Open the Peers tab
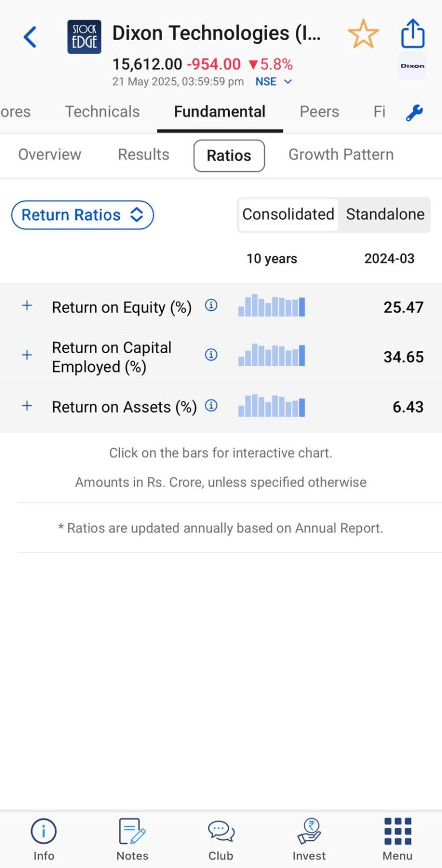This screenshot has width=442, height=868. (x=319, y=112)
